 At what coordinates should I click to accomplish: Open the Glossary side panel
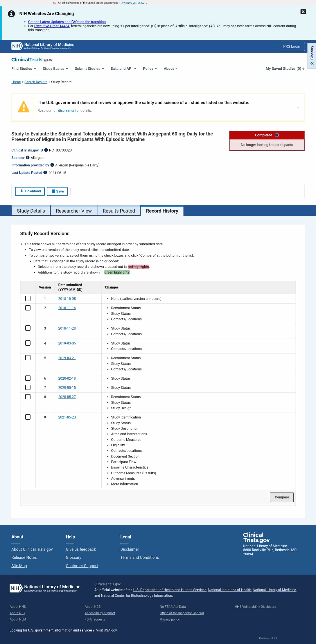pos(312,55)
